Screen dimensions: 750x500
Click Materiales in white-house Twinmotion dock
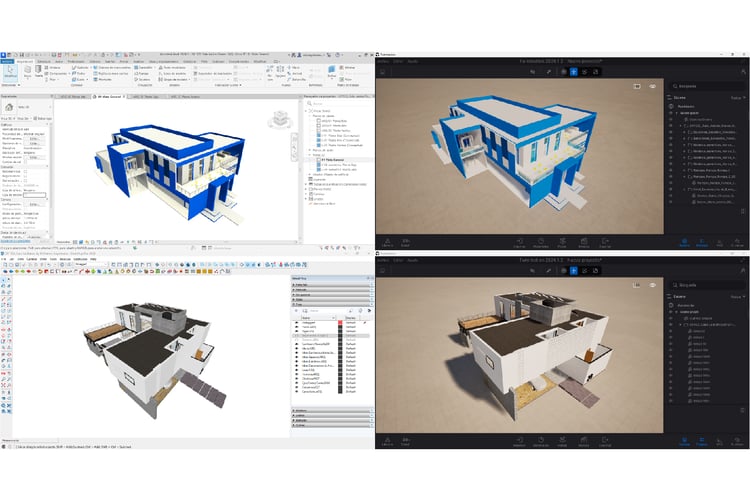coord(540,442)
